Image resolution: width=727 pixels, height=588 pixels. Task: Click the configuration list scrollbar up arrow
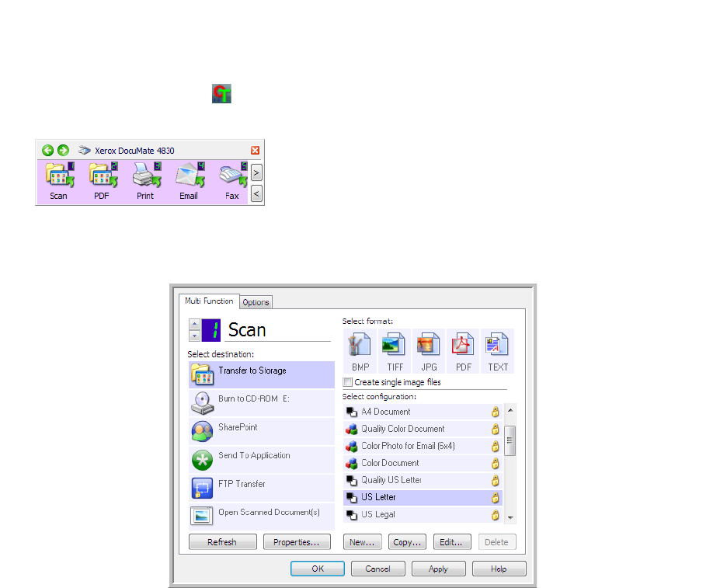[510, 410]
